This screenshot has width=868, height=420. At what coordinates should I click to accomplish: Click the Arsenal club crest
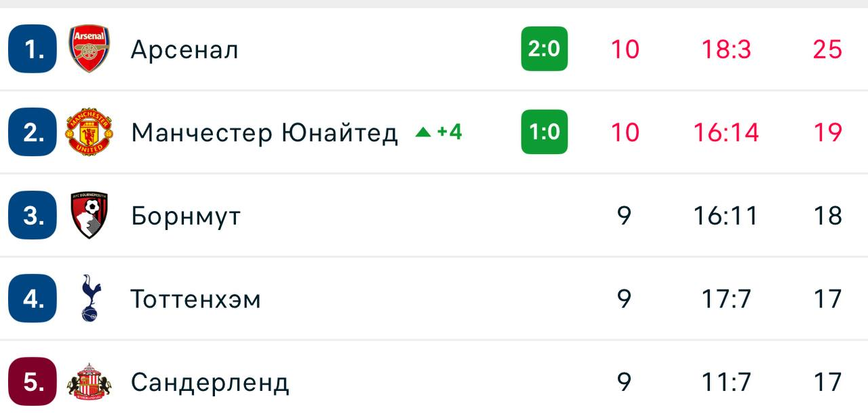click(90, 49)
